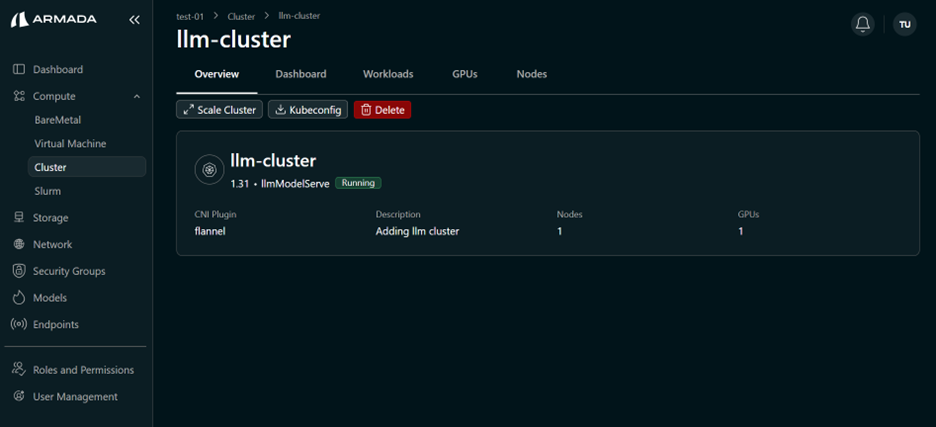
Task: Click the trash icon on Delete
Action: pyautogui.click(x=367, y=110)
